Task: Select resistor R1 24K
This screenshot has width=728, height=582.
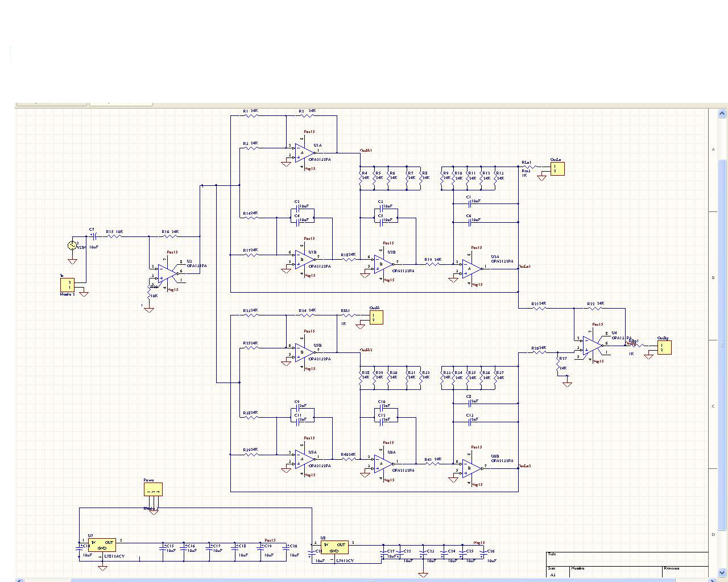Action: 250,115
